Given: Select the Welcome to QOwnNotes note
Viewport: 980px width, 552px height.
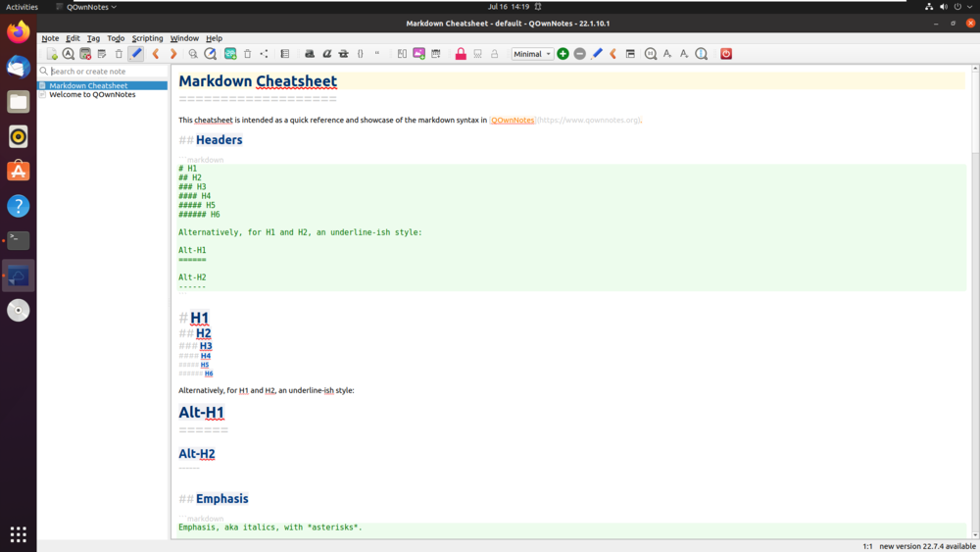Looking at the screenshot, I should [103, 94].
